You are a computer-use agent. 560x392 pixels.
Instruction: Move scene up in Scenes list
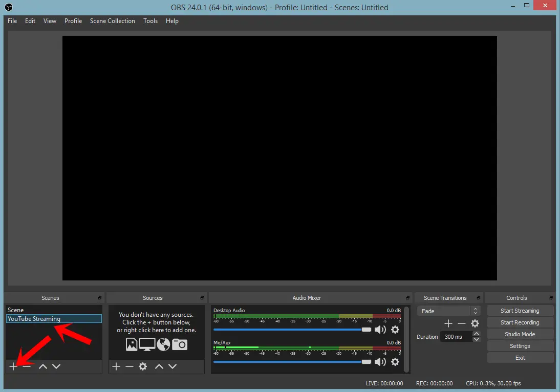pos(43,366)
